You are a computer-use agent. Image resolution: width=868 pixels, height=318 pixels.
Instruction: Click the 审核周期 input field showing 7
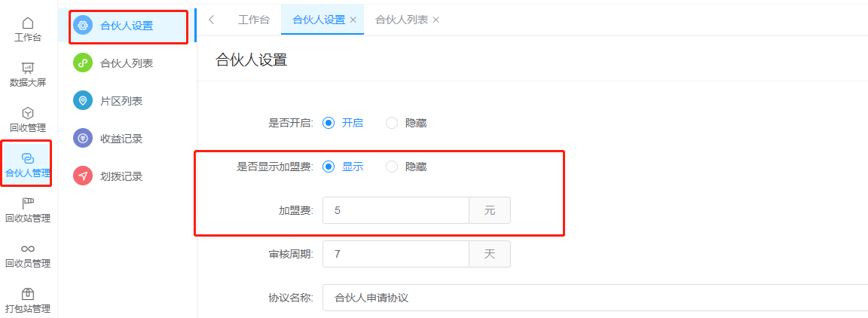tap(396, 254)
